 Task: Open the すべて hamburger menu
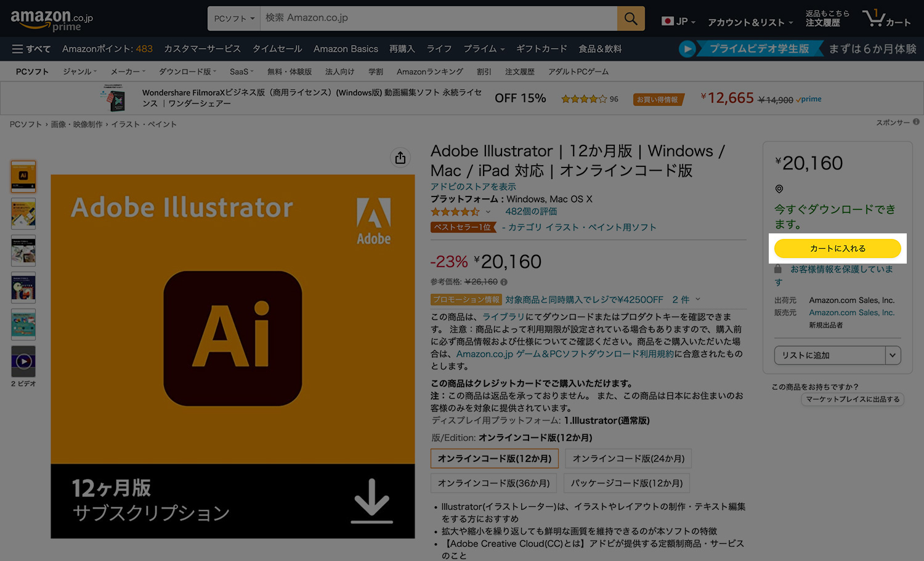31,49
